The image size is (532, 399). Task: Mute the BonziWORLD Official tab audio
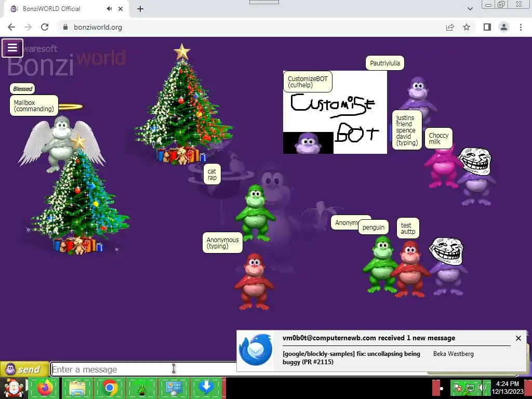109,9
